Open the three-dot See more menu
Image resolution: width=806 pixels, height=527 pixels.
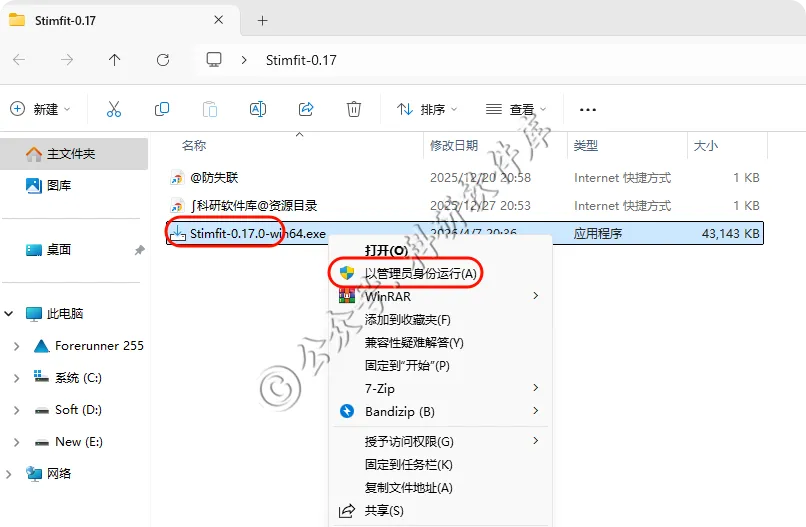588,110
